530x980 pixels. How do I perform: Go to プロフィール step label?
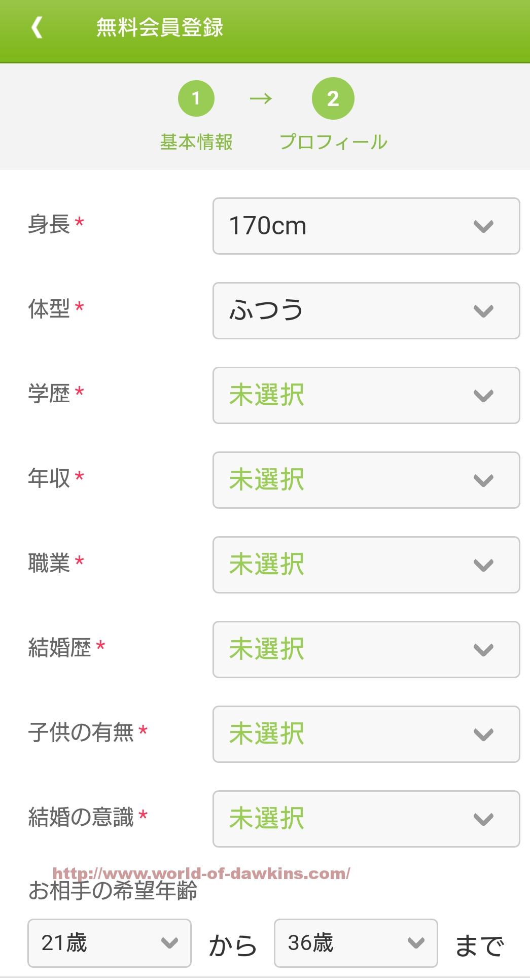click(333, 142)
